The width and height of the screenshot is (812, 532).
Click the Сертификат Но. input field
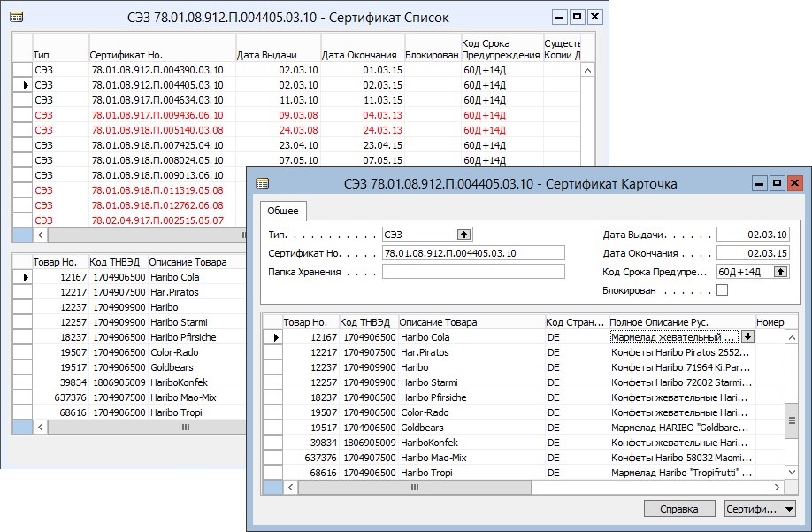click(473, 253)
